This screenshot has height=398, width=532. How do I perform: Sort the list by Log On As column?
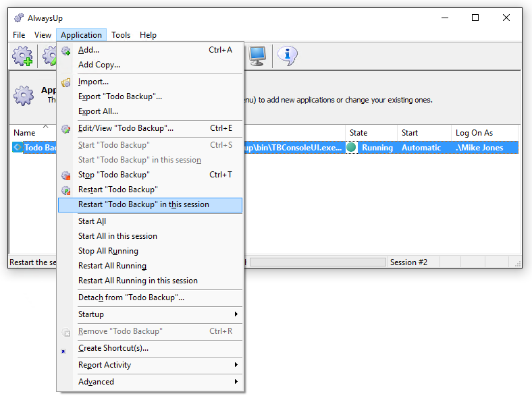(x=485, y=132)
